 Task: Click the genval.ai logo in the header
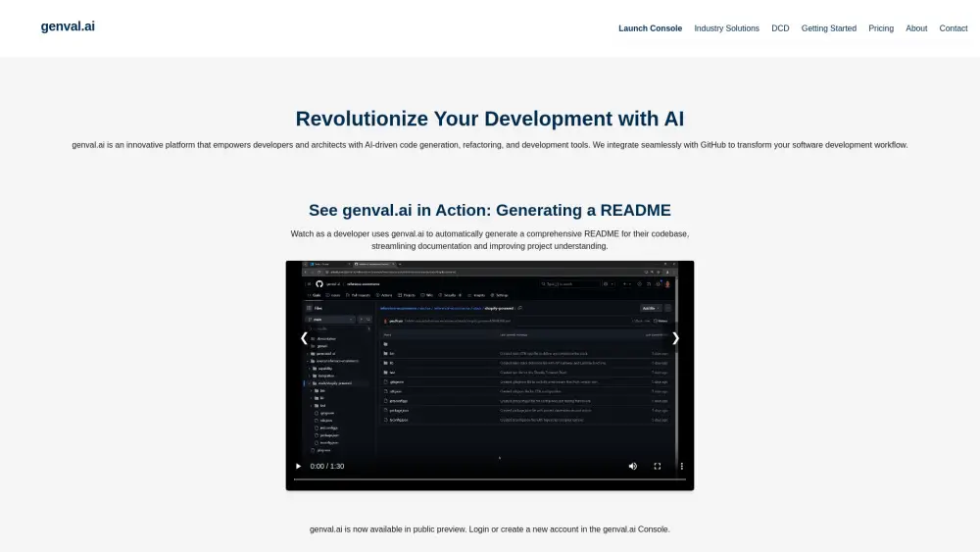click(x=68, y=26)
